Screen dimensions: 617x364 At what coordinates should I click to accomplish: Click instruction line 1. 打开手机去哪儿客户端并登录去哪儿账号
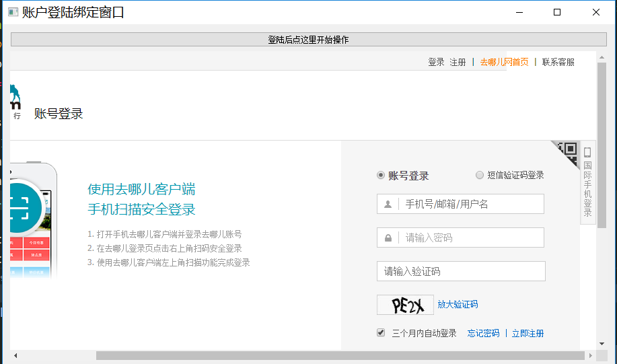coord(164,234)
